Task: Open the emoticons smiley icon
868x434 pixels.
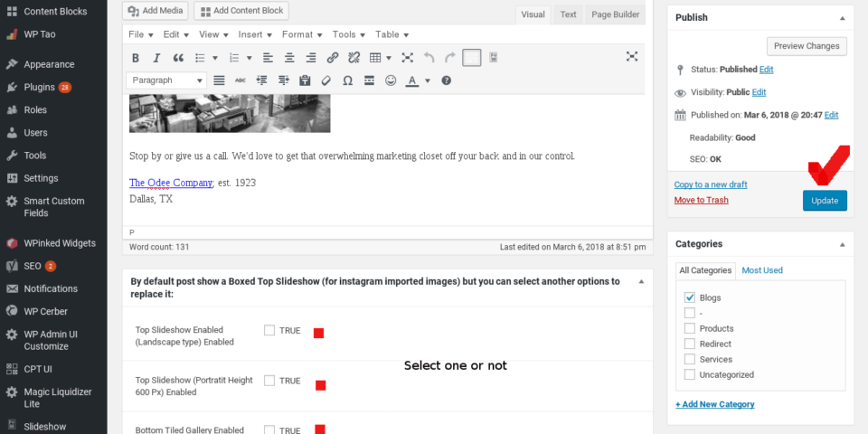Action: tap(391, 80)
